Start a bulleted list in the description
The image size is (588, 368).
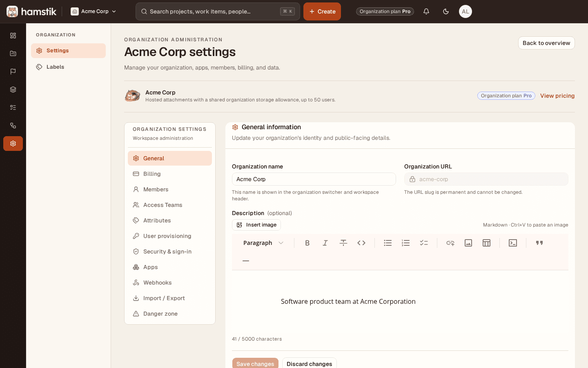388,243
